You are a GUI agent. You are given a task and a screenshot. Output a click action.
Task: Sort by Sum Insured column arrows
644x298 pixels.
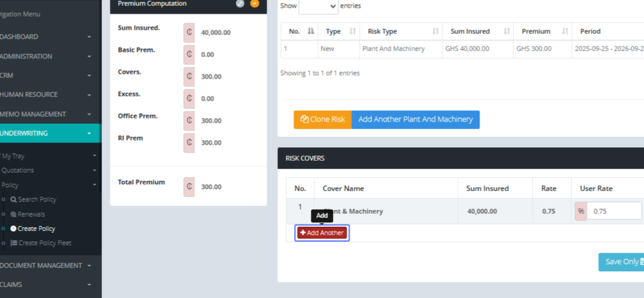(x=506, y=32)
